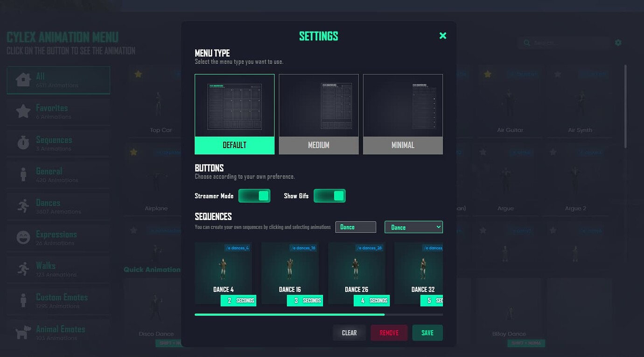Click the Clear button
Image resolution: width=644 pixels, height=357 pixels.
click(x=349, y=333)
